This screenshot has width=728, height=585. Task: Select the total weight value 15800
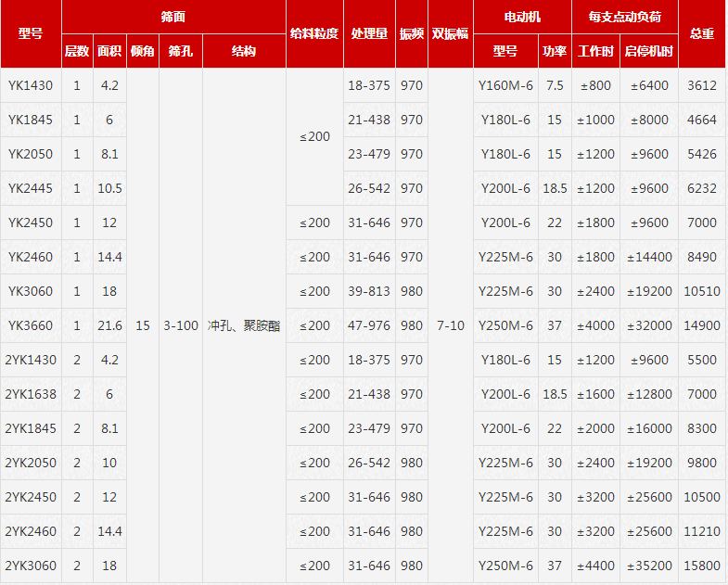pyautogui.click(x=702, y=566)
